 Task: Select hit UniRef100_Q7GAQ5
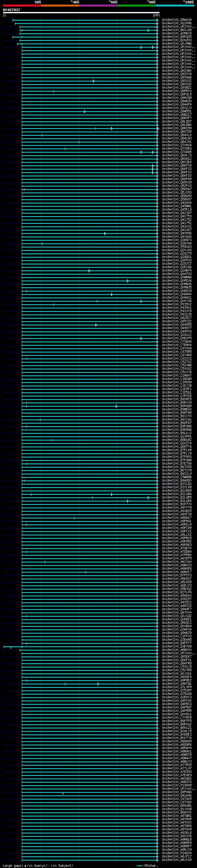176,152
